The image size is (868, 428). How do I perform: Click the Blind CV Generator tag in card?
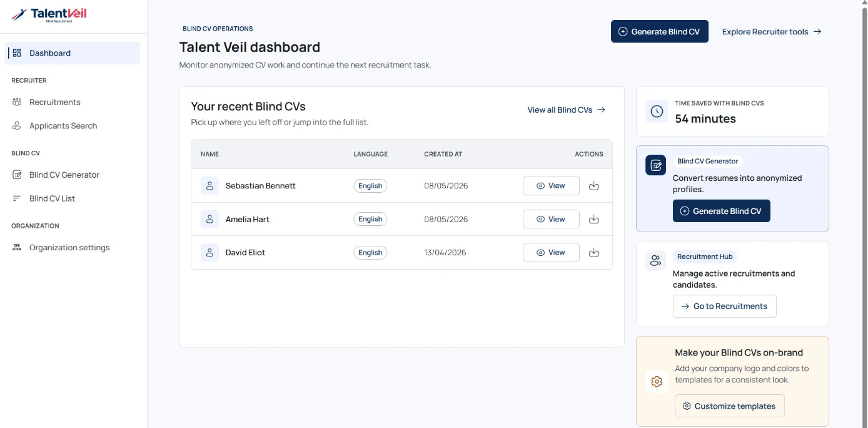(x=707, y=161)
